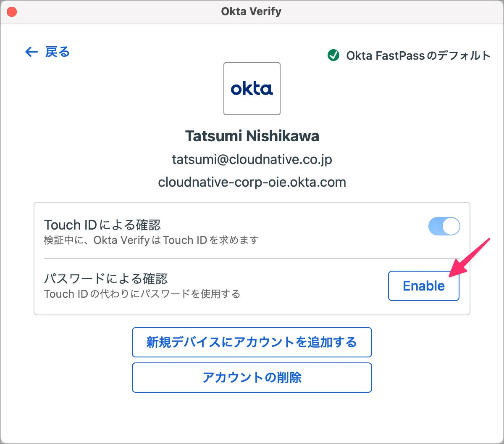Click the cloudnative-corp-oie.okta.com domain text

(x=252, y=182)
